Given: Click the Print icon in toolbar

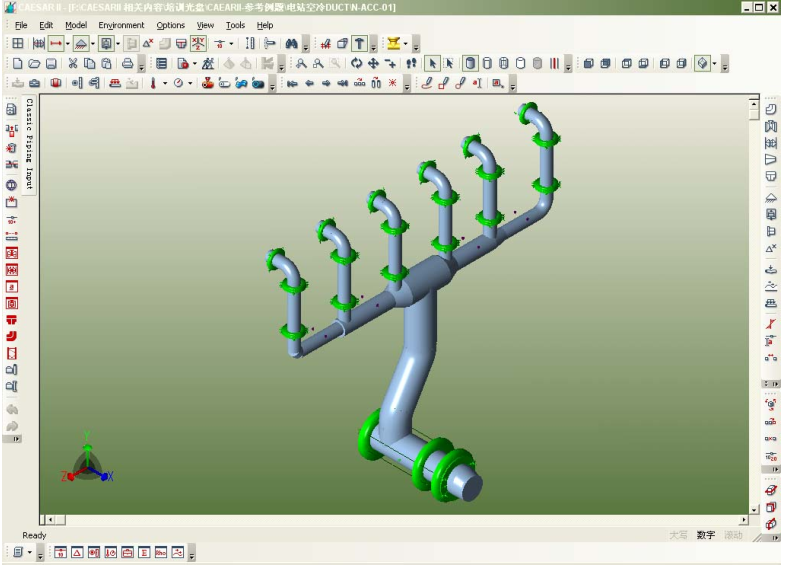Looking at the screenshot, I should pos(127,64).
